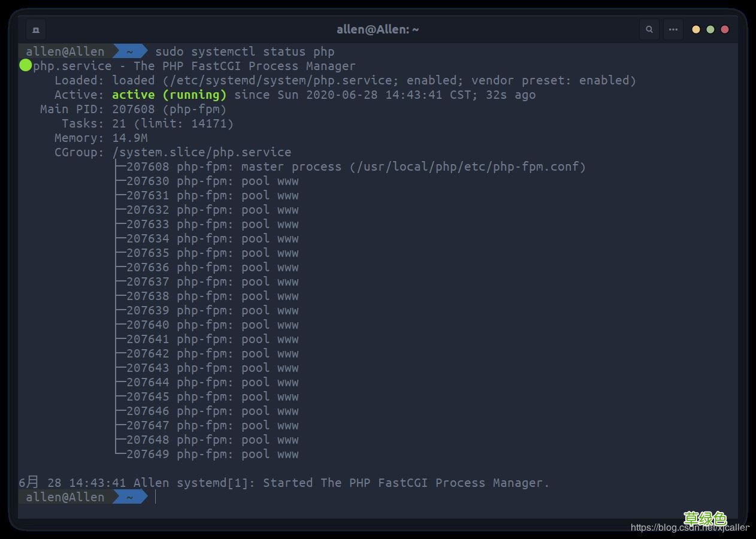Open the three-dot terminal menu
Screen dimensions: 756x539
click(673, 29)
